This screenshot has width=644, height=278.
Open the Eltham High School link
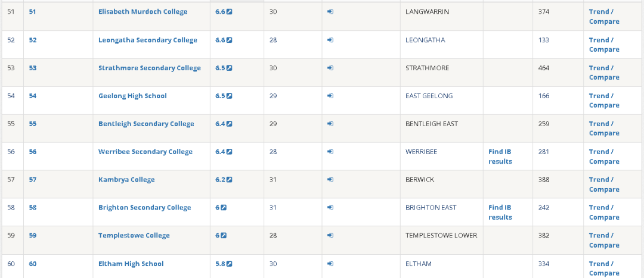click(131, 264)
